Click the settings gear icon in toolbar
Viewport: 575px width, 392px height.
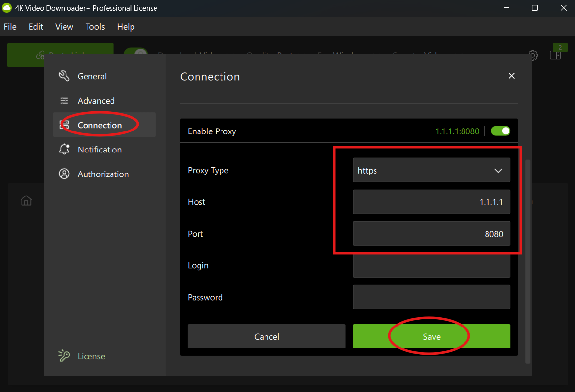click(533, 55)
